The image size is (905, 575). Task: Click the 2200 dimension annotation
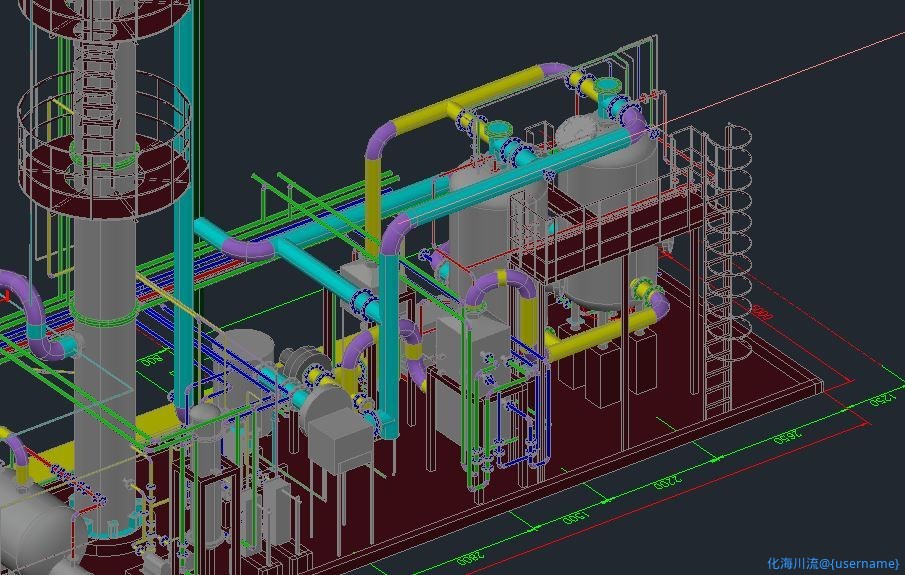tap(668, 482)
